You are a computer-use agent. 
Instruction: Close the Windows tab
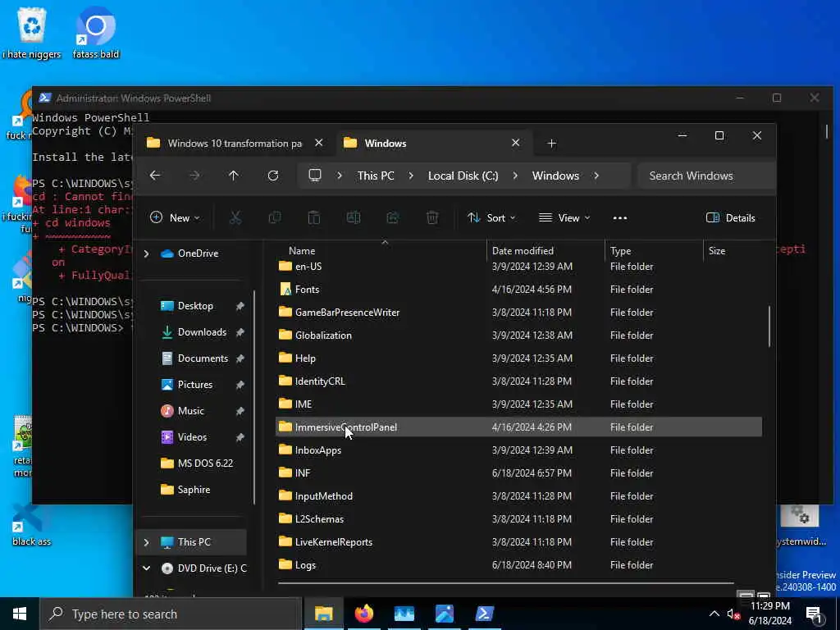pos(515,143)
